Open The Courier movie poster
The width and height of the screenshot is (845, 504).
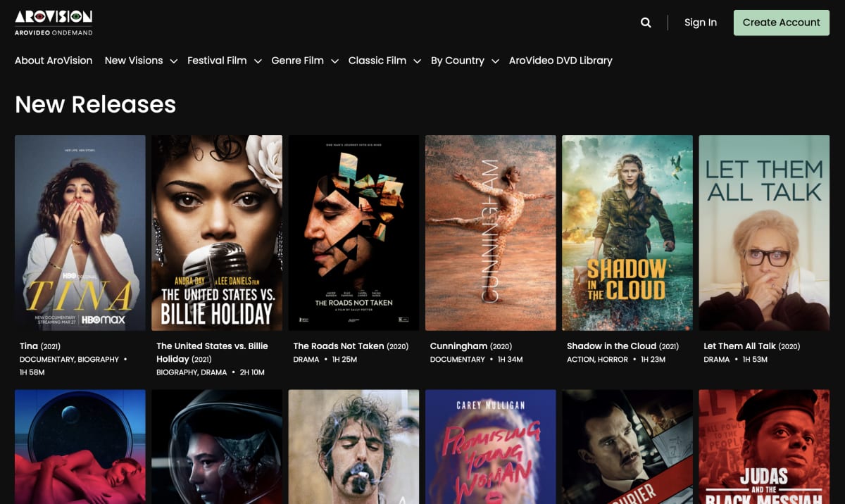click(x=627, y=447)
